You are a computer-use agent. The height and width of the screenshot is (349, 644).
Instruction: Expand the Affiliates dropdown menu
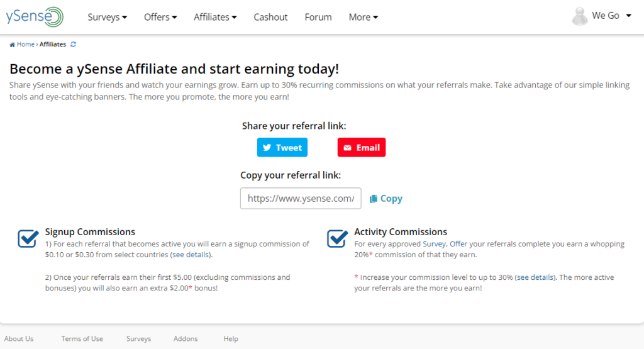(x=215, y=17)
